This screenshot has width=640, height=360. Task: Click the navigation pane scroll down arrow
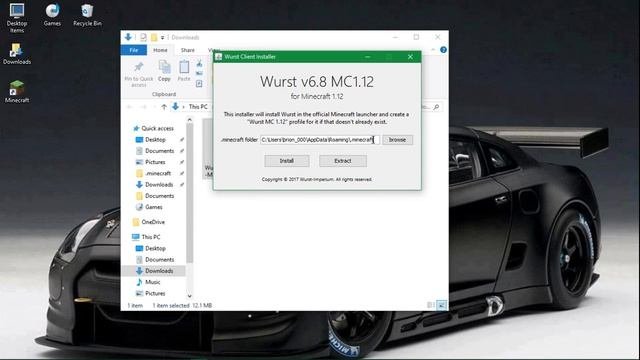click(189, 296)
